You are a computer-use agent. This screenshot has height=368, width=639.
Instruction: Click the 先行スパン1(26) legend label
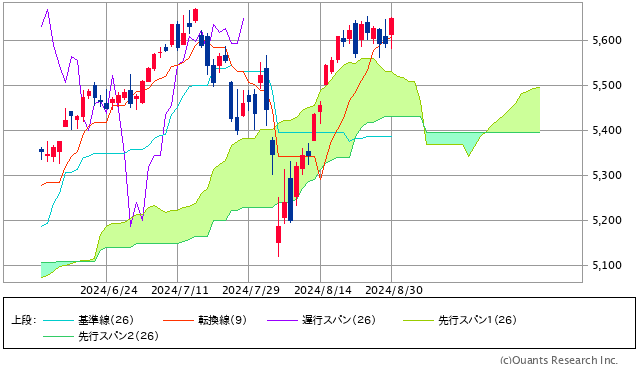(x=477, y=320)
